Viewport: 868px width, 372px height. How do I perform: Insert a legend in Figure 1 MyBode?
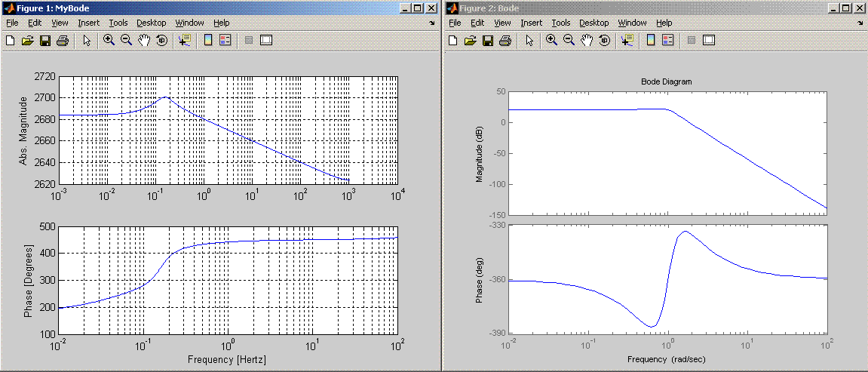coord(225,40)
